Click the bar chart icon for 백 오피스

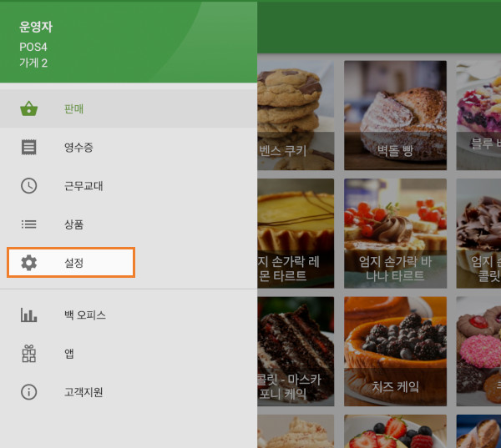28,315
